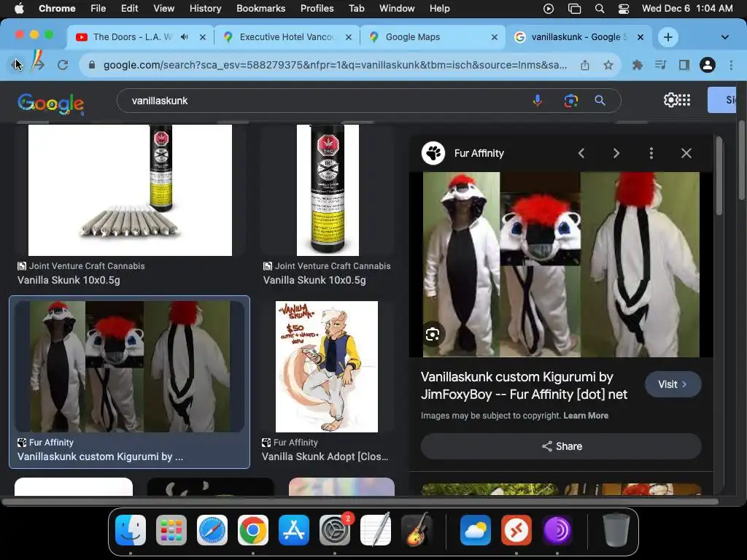747x560 pixels.
Task: Open GarageBand from the dock
Action: click(x=417, y=529)
